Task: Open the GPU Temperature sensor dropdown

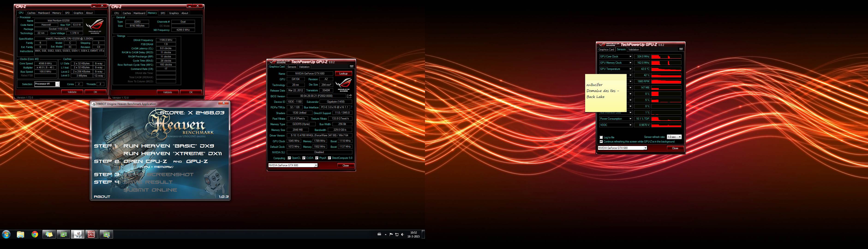Action: coord(630,69)
